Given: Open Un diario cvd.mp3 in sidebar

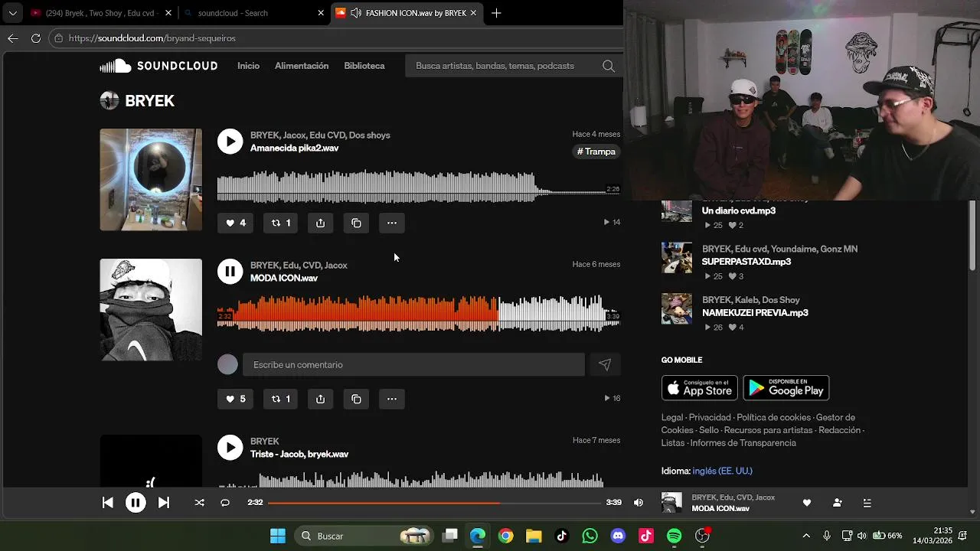Looking at the screenshot, I should [x=739, y=210].
